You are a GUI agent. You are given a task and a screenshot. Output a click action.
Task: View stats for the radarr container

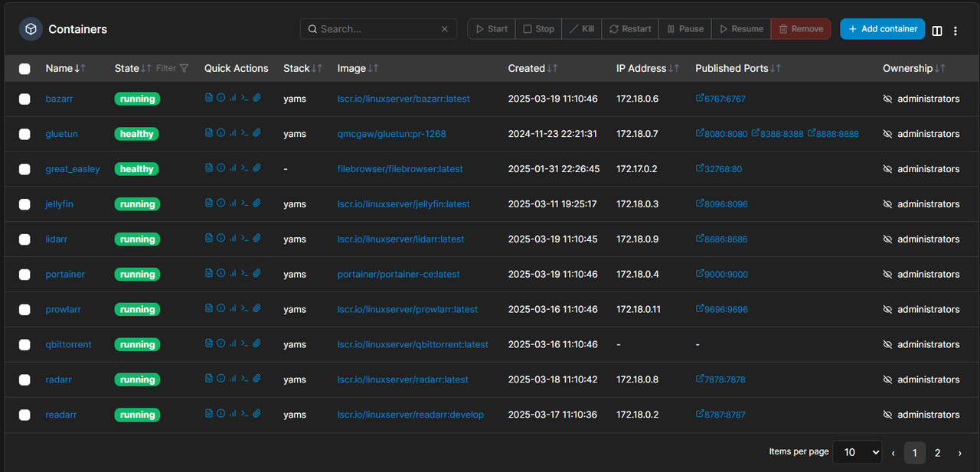click(233, 379)
